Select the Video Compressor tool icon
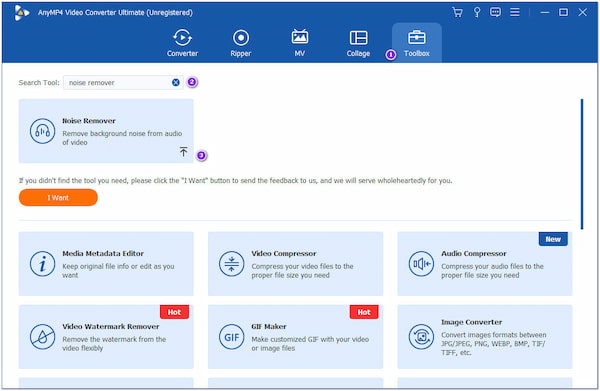This screenshot has height=391, width=600. point(232,264)
